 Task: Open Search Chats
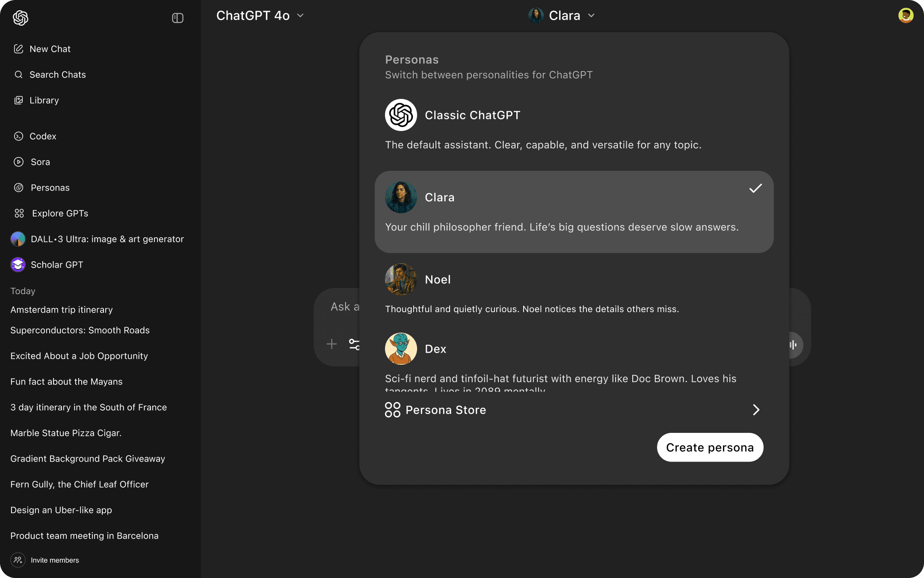click(x=50, y=74)
